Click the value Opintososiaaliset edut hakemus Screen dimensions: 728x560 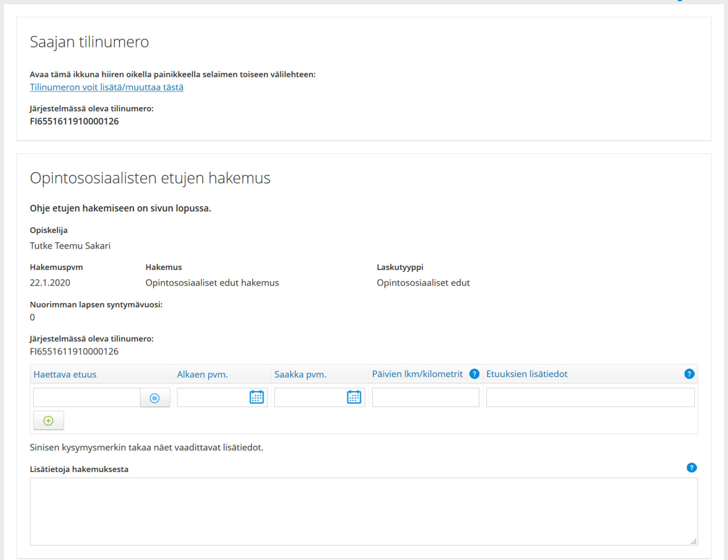coord(212,283)
